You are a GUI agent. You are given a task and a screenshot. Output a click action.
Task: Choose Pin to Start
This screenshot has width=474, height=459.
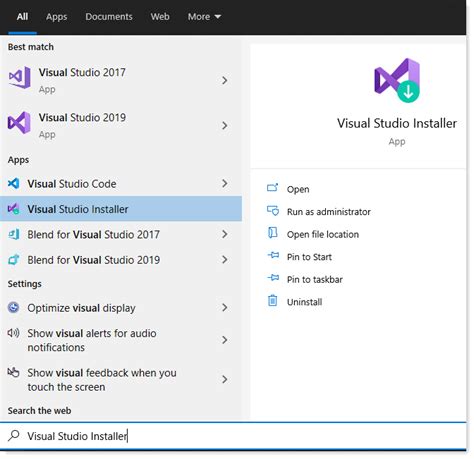click(x=309, y=257)
